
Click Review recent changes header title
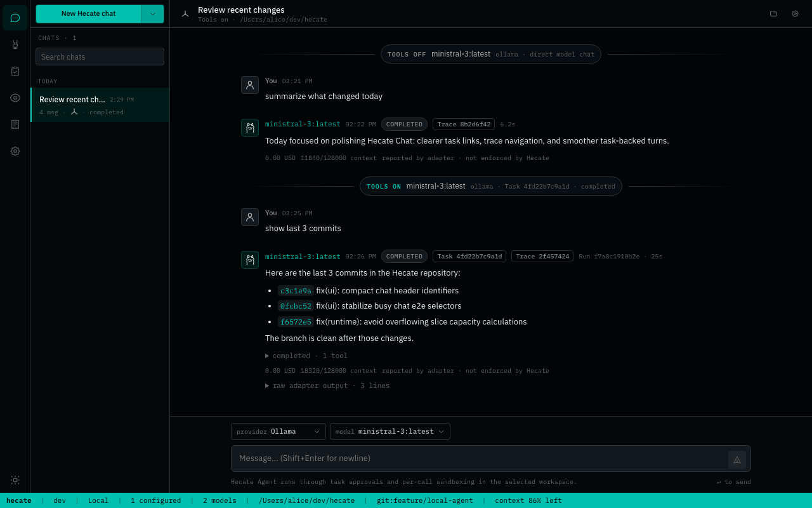coord(241,10)
